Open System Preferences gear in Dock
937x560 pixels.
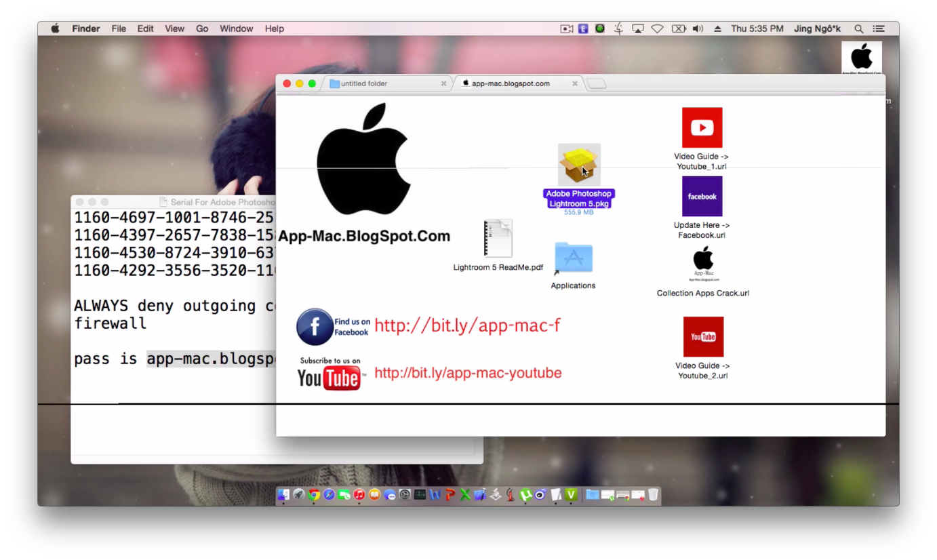click(405, 495)
